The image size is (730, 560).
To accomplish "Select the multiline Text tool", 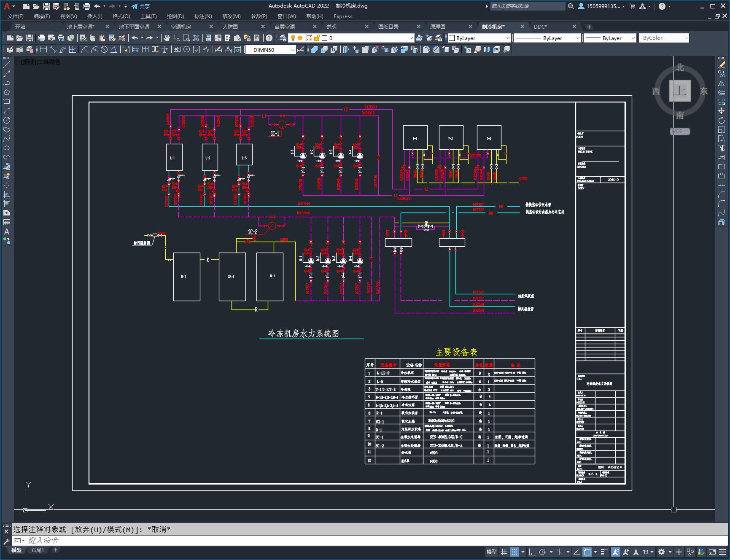I will click(x=7, y=232).
